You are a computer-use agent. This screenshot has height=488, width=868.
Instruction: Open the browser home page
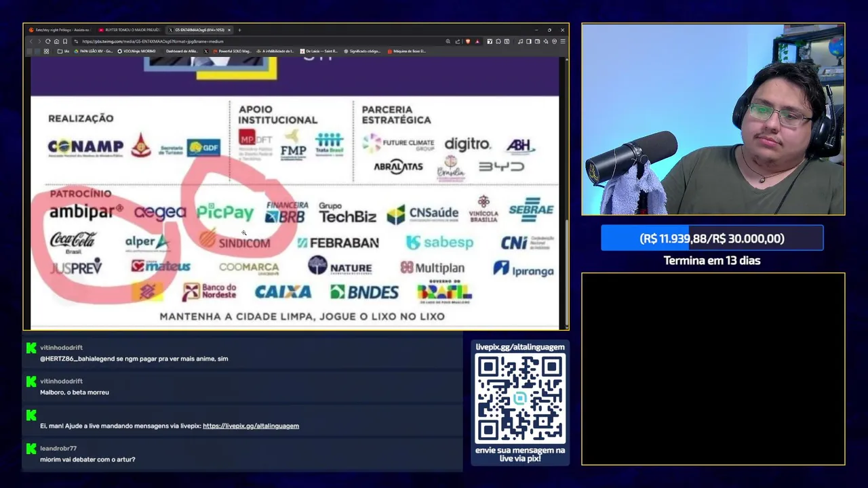tap(56, 41)
